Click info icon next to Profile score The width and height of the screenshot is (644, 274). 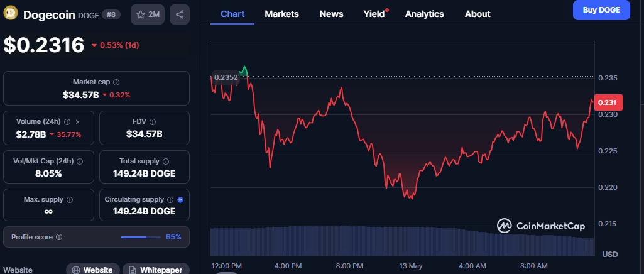tap(59, 237)
